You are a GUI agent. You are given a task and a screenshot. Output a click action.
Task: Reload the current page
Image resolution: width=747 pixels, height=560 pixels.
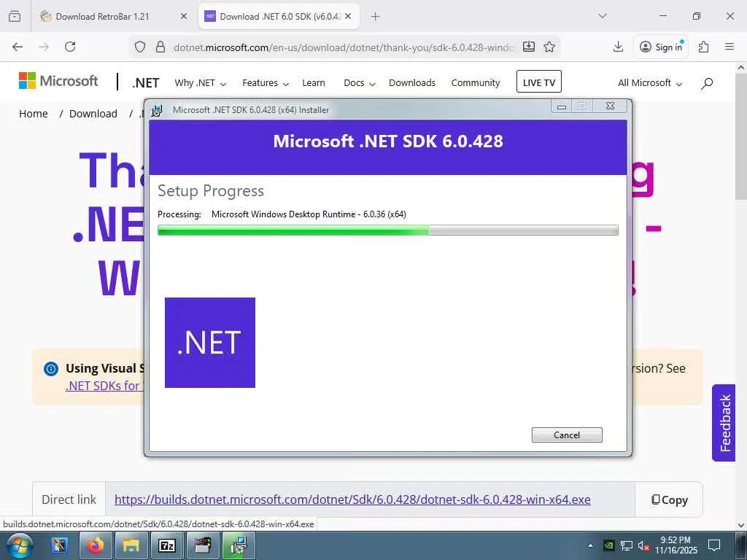coord(70,47)
